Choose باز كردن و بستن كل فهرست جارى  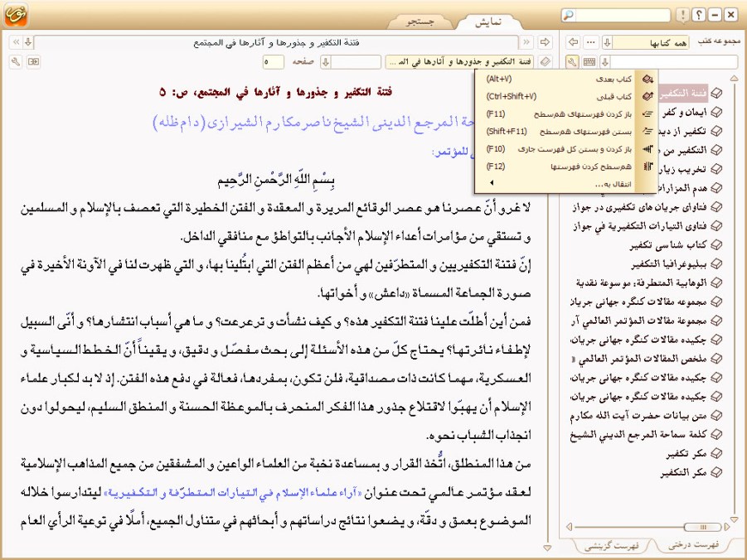[567, 149]
